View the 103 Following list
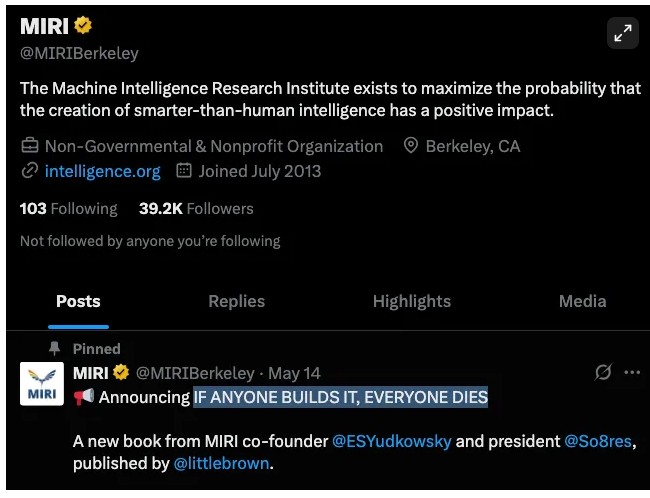650x498 pixels. [68, 209]
